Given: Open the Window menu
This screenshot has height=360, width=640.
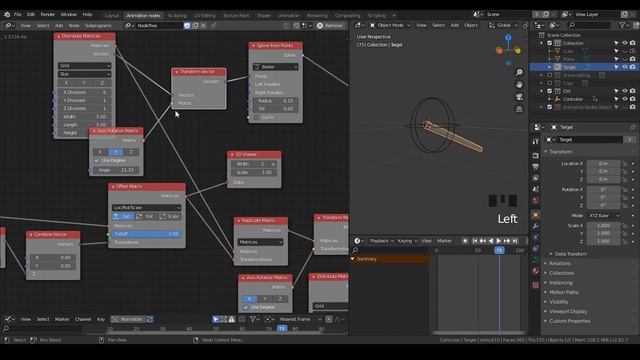Looking at the screenshot, I should coord(69,14).
